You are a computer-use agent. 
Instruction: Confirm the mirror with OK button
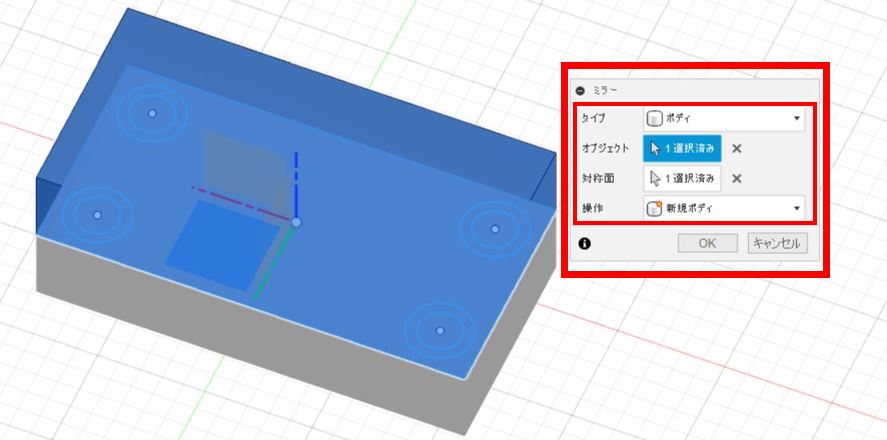click(x=708, y=244)
